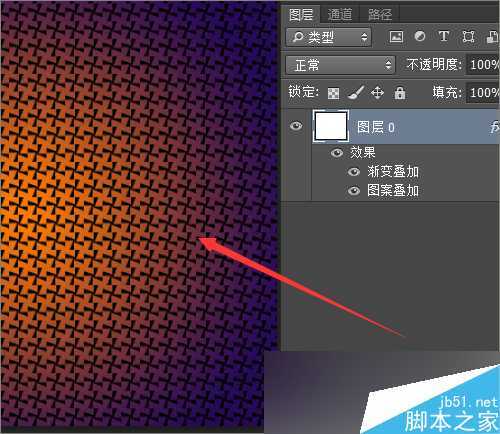Filter layers by pixel image icon
The image size is (500, 434).
(x=396, y=37)
